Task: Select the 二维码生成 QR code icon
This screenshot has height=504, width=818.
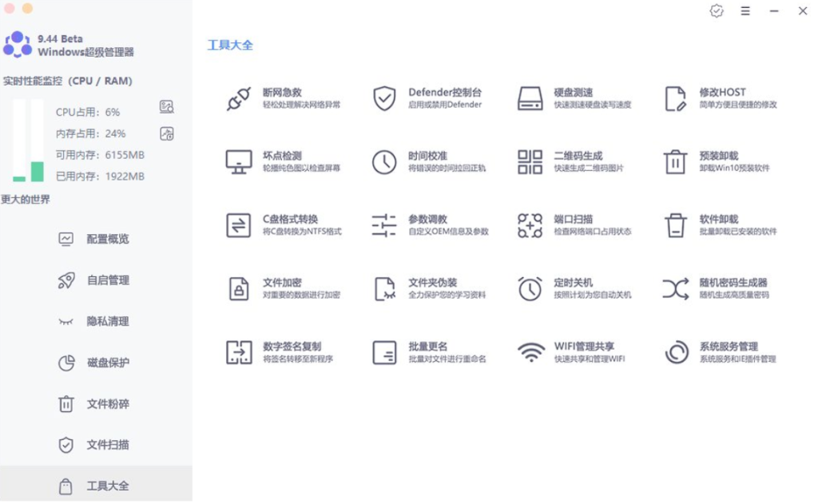Action: pyautogui.click(x=530, y=161)
